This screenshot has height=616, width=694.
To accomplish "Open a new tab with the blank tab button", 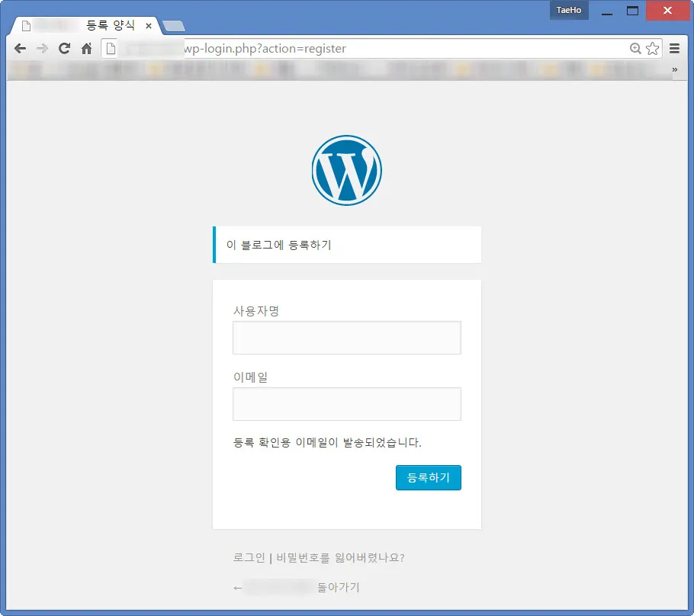I will pos(174,27).
